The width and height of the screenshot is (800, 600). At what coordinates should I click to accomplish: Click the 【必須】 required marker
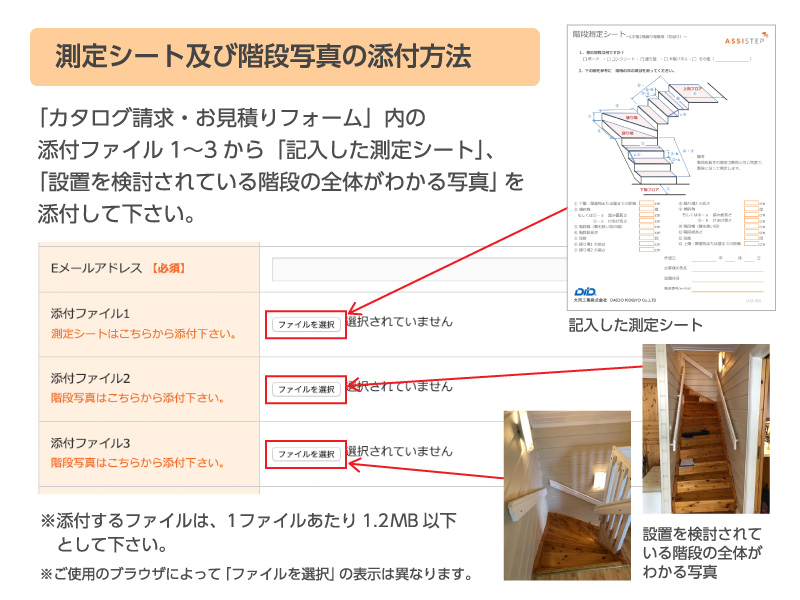[168, 268]
